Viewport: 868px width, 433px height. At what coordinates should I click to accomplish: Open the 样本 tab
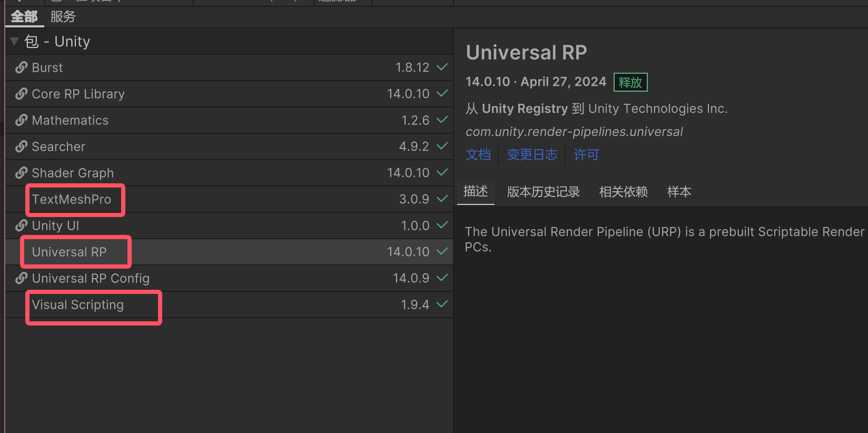pos(679,192)
